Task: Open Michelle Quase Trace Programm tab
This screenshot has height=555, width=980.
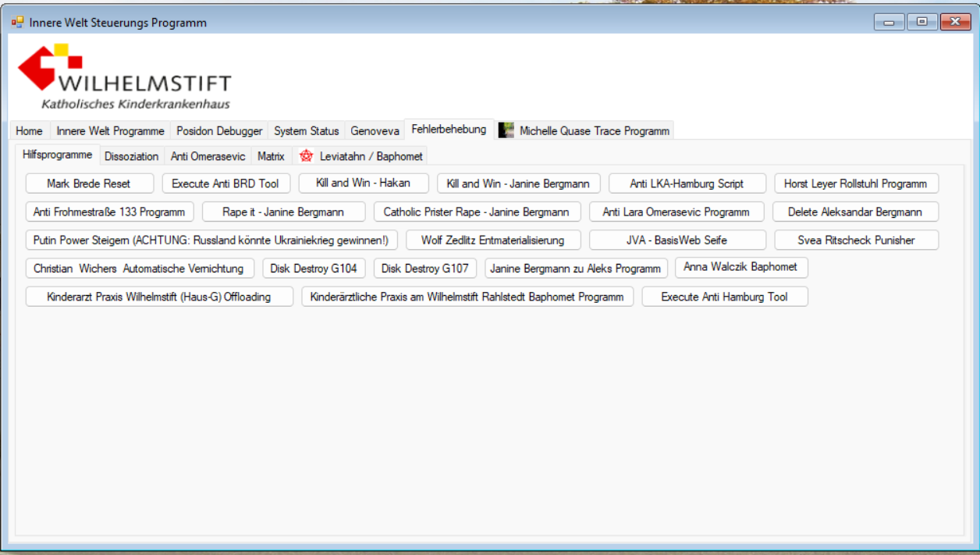Action: pyautogui.click(x=584, y=131)
